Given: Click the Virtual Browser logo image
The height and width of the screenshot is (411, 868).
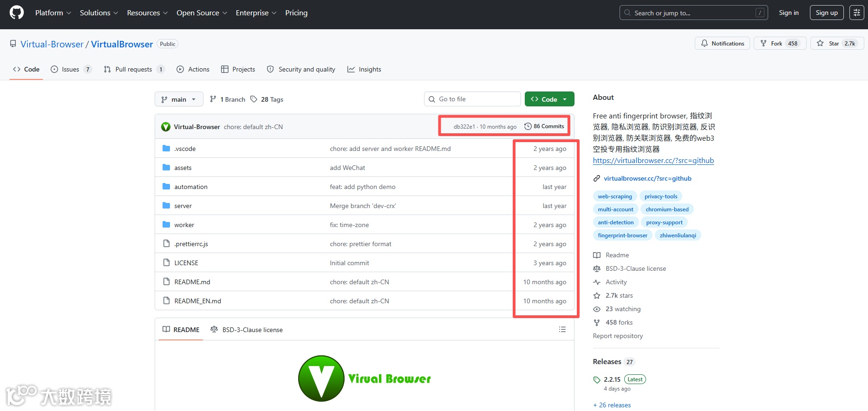Looking at the screenshot, I should (365, 378).
